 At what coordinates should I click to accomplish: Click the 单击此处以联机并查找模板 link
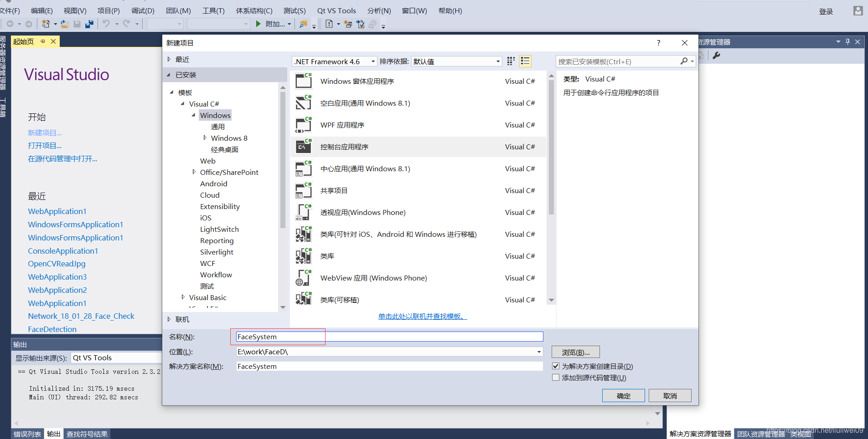423,316
